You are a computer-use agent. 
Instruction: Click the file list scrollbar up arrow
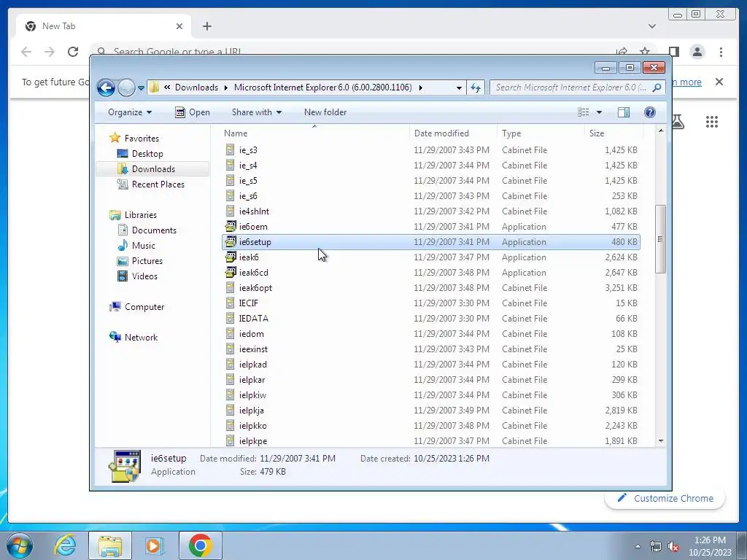(661, 131)
